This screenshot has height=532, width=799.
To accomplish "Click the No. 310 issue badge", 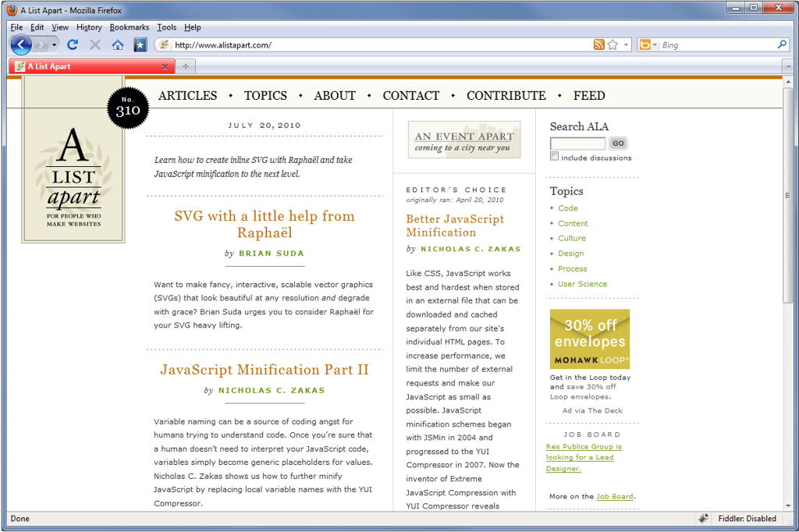I will point(127,108).
